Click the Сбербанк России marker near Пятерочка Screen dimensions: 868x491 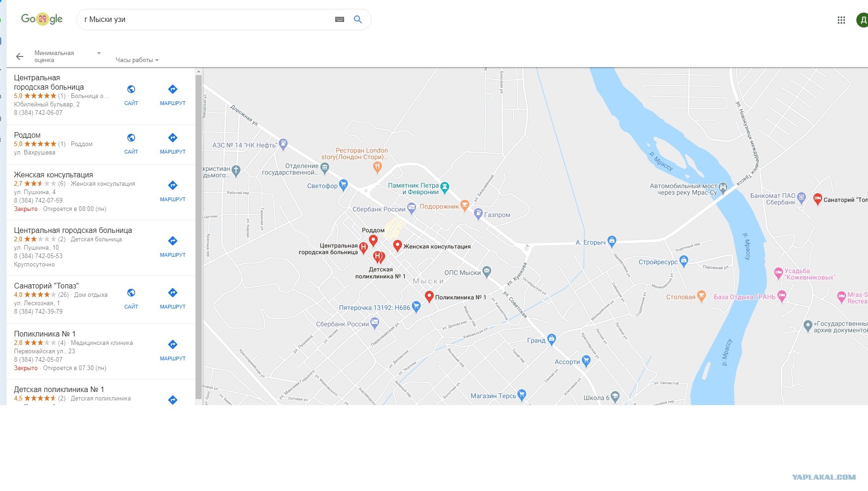pyautogui.click(x=374, y=323)
